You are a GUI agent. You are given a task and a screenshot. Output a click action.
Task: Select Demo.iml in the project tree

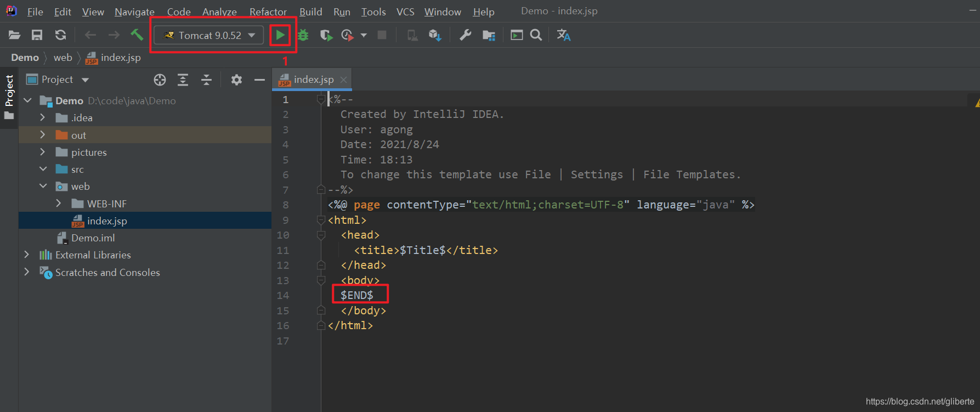point(145,238)
